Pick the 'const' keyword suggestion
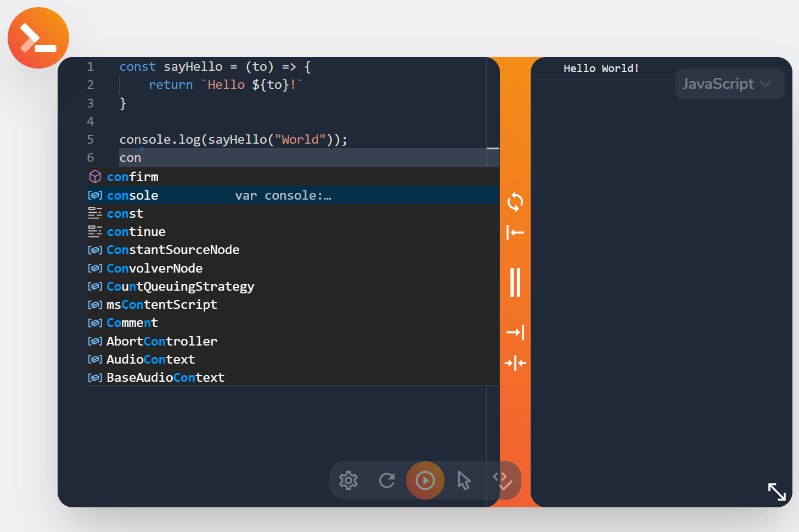Viewport: 799px width, 532px height. pos(125,213)
